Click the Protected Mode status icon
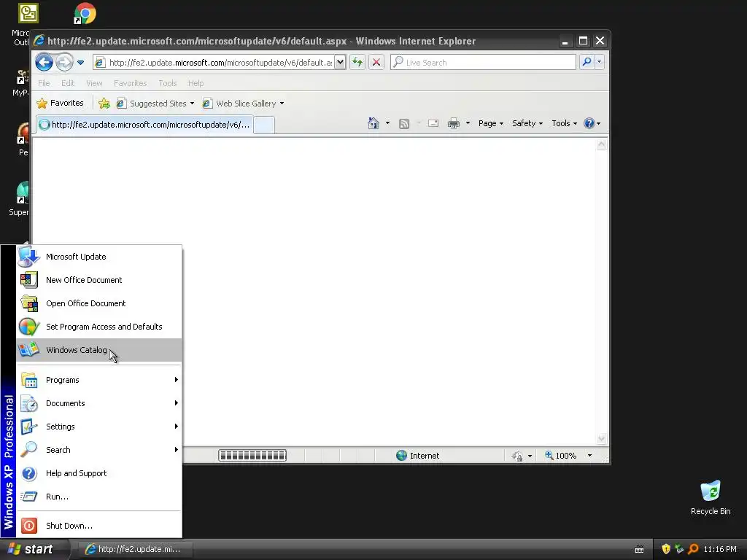Screen dimensions: 747x560 [x=517, y=456]
